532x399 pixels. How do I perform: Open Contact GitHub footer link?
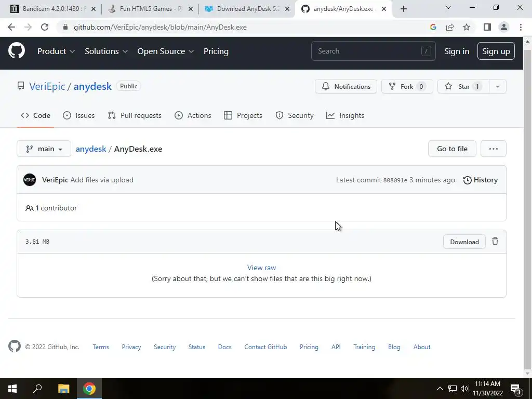click(265, 347)
